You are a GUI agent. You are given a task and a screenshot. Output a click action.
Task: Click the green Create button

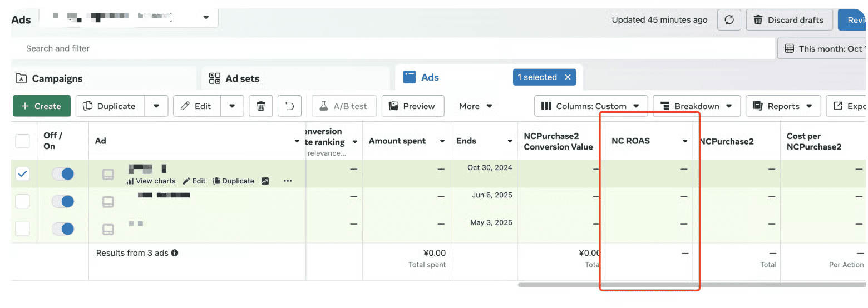[42, 106]
